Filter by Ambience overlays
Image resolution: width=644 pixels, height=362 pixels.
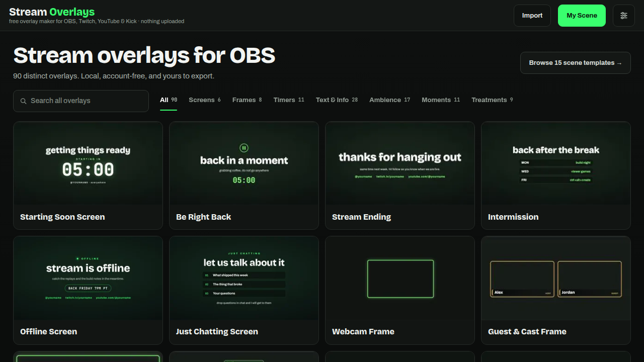pos(390,100)
